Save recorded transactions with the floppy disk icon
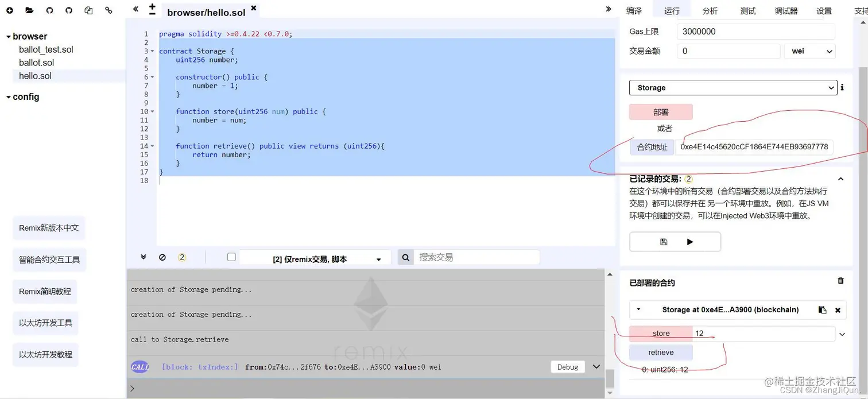Image resolution: width=868 pixels, height=399 pixels. tap(664, 242)
